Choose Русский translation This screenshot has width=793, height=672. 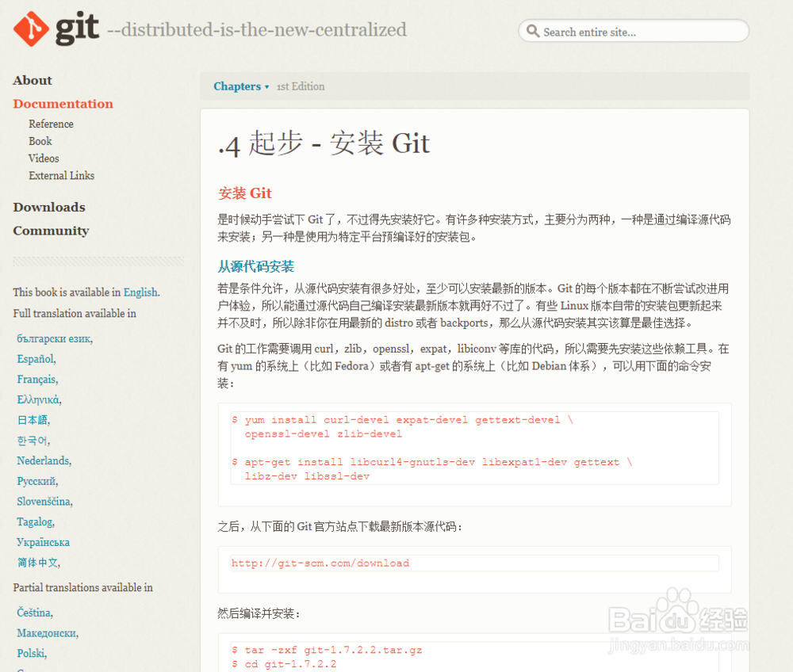click(x=37, y=481)
